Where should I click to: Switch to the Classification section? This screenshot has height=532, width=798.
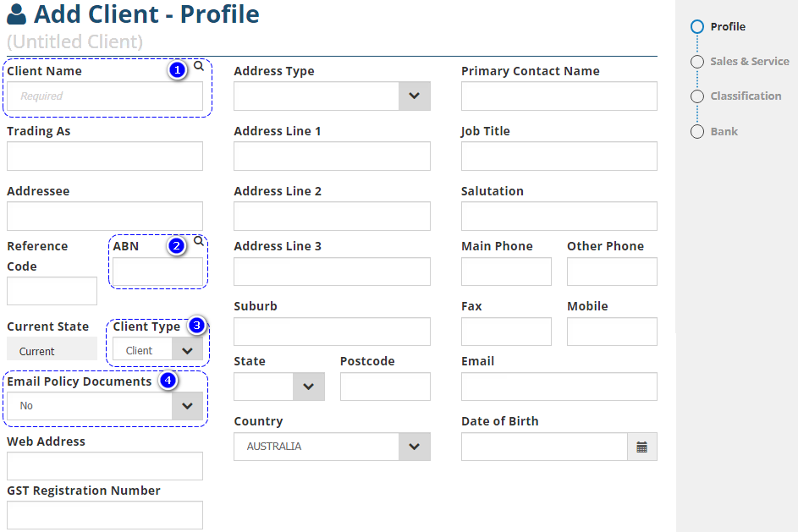(746, 96)
